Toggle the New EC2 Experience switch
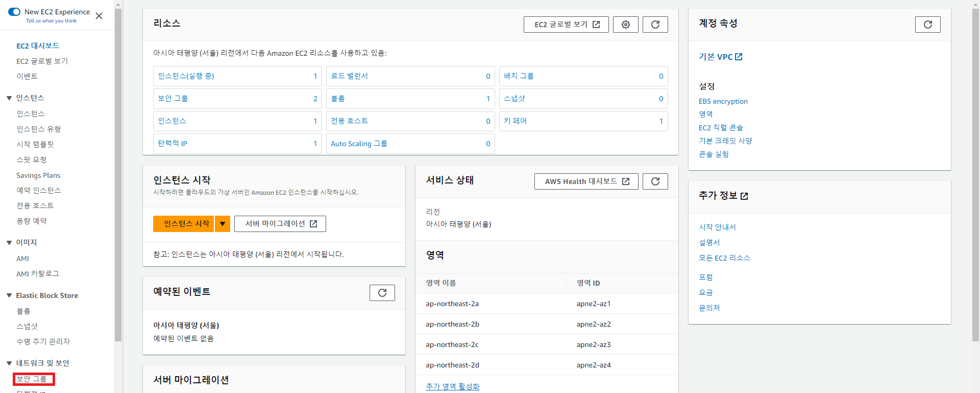 click(x=14, y=12)
